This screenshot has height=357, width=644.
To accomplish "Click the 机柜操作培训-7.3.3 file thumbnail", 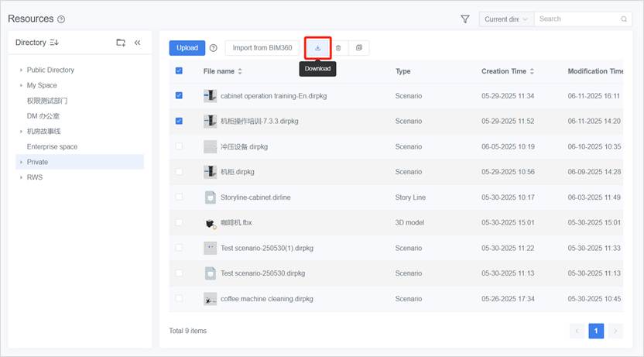I will pos(211,121).
